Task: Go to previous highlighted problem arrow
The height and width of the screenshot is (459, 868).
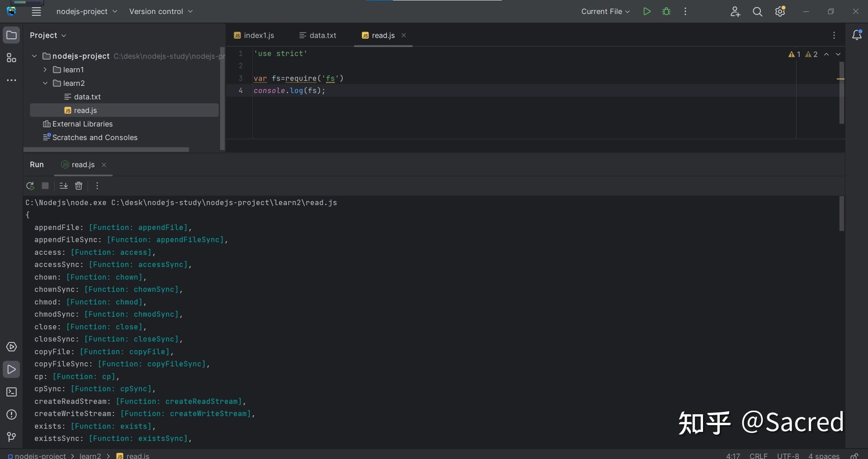Action: [x=826, y=54]
